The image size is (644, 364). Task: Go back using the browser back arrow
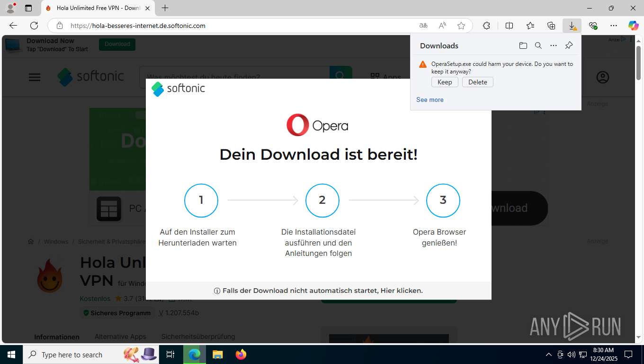tap(13, 26)
